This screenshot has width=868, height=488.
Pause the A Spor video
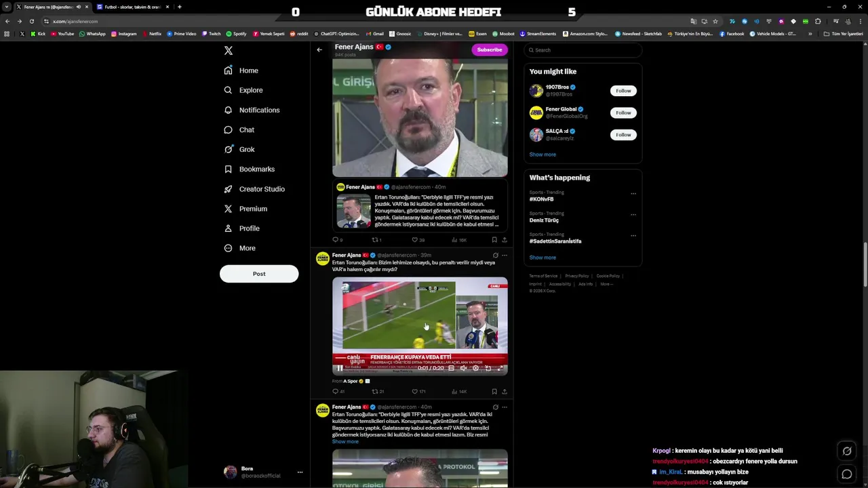(x=340, y=368)
